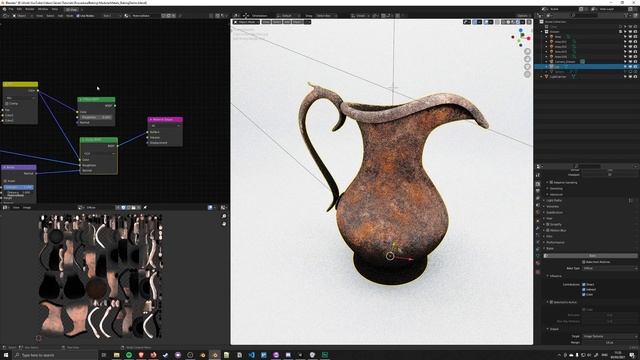Click the Principled BSDF node header
The width and height of the screenshot is (640, 360).
click(x=98, y=140)
